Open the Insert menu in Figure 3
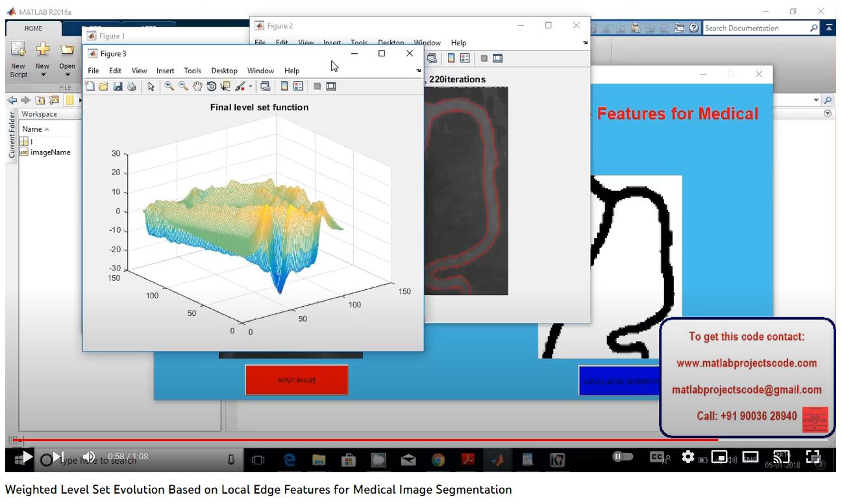 point(165,71)
